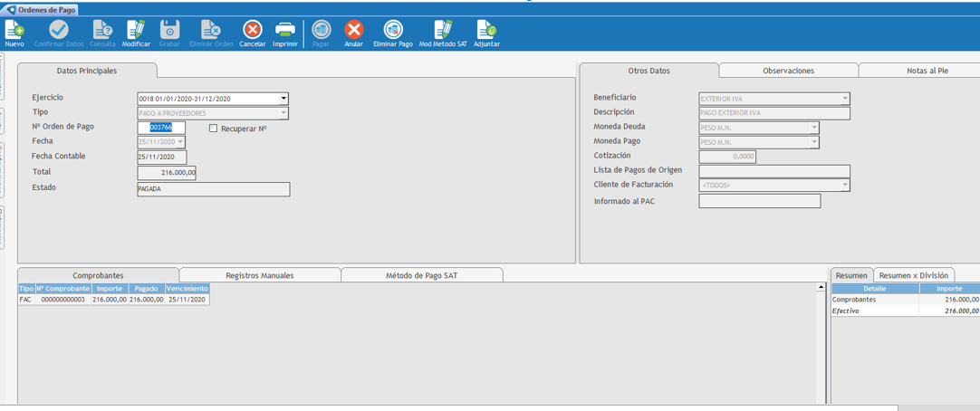Click the Imprimir printer icon

[284, 31]
